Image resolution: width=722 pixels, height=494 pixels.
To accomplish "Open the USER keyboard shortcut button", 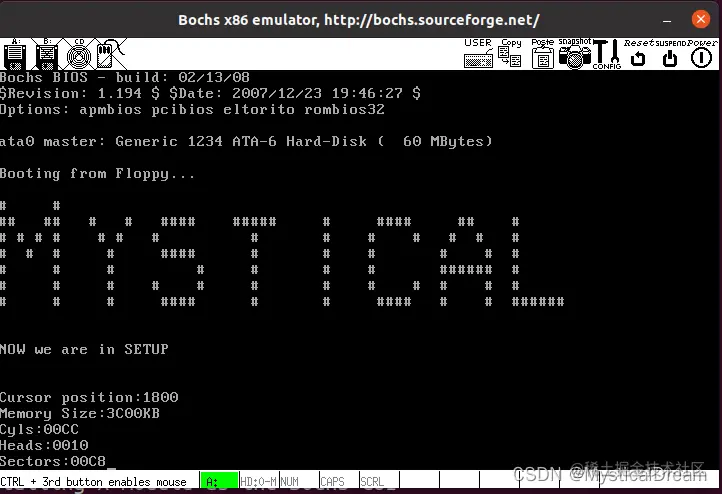I will pyautogui.click(x=478, y=53).
